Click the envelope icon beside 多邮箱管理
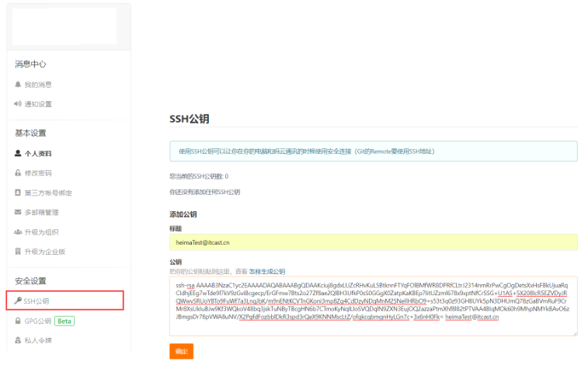 [x=18, y=212]
